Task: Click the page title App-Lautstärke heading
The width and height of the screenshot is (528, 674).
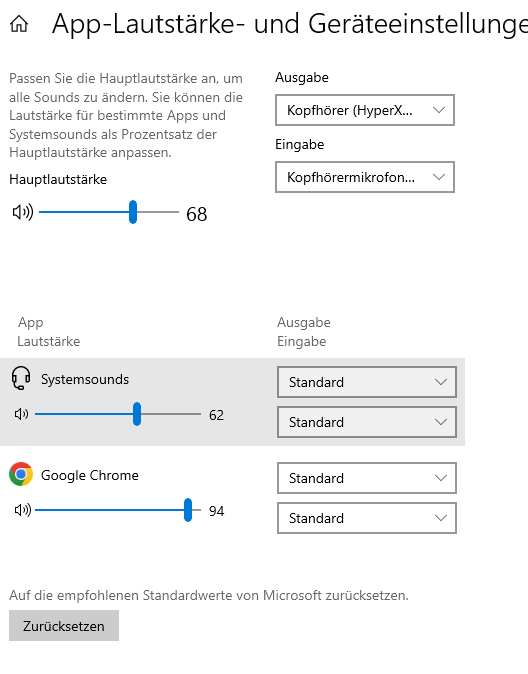Action: coord(290,24)
